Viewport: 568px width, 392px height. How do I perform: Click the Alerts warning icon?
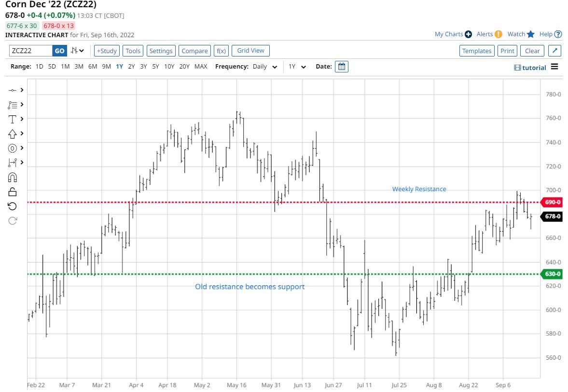point(499,34)
